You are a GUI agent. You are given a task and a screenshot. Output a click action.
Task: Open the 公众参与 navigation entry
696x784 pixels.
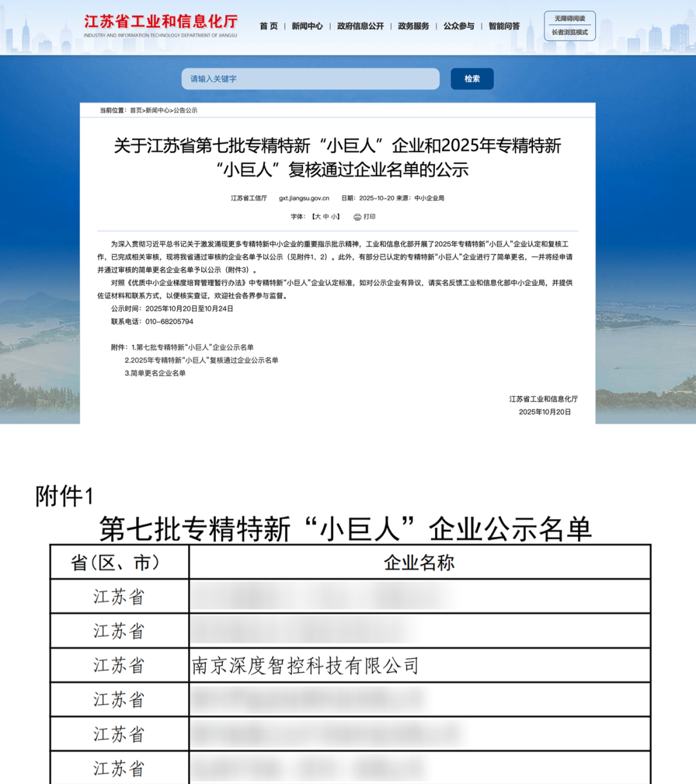point(458,26)
